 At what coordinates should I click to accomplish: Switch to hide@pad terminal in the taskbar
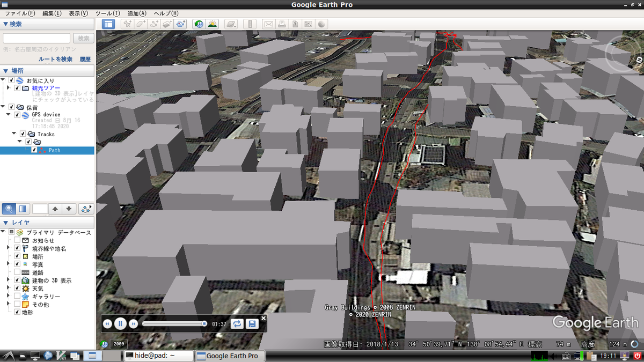158,356
